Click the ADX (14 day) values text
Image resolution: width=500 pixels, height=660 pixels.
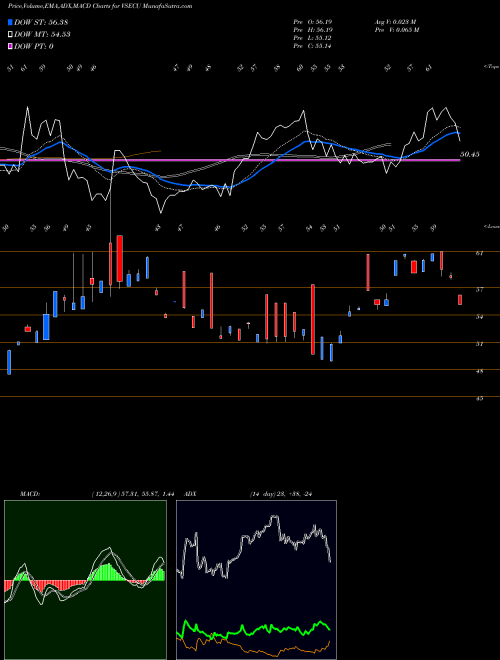coord(281,494)
